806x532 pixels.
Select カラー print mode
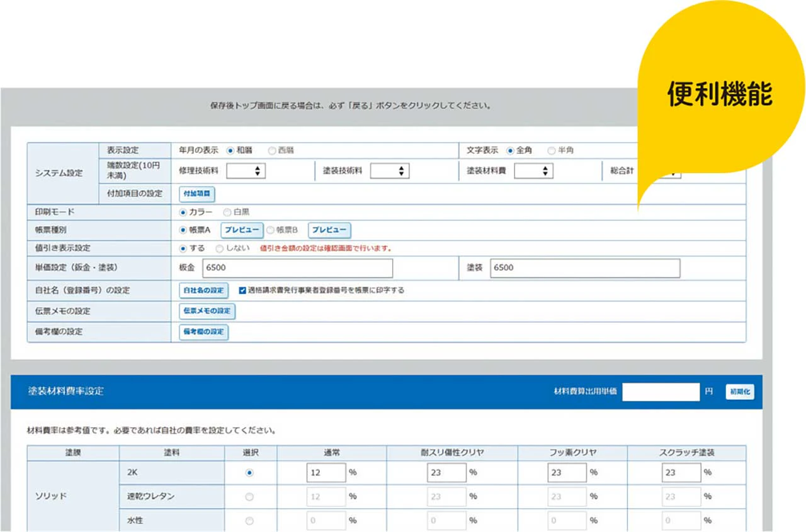point(184,212)
